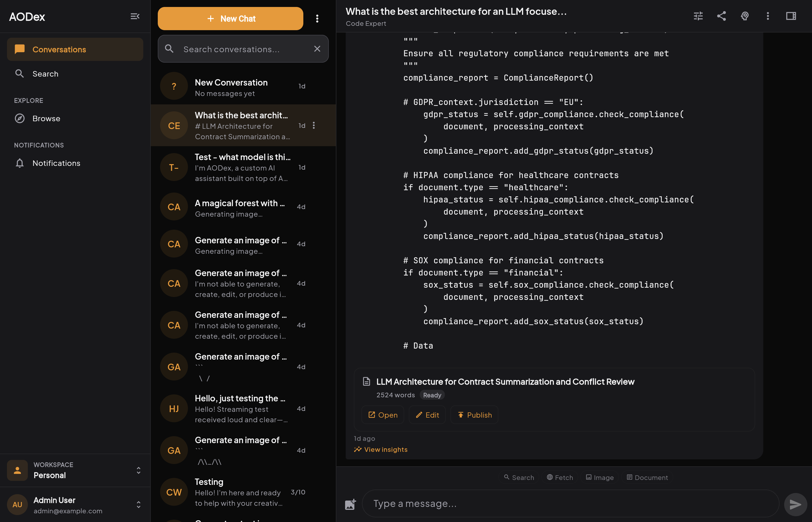Open the conversation options menu in header

(767, 16)
